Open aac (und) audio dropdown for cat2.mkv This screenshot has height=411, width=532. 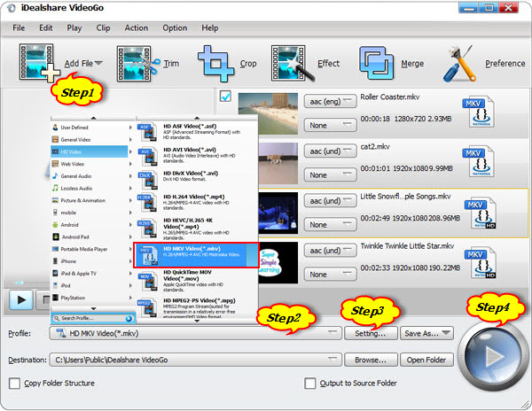click(330, 151)
